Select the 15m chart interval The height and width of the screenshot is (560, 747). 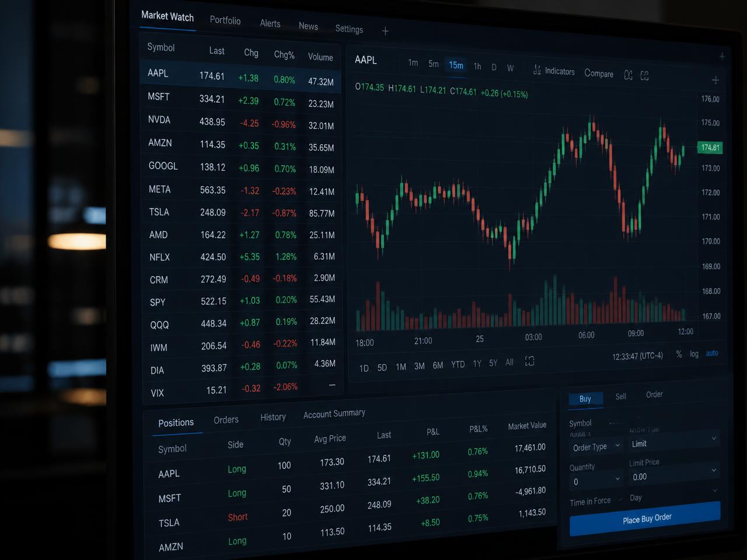[x=456, y=65]
